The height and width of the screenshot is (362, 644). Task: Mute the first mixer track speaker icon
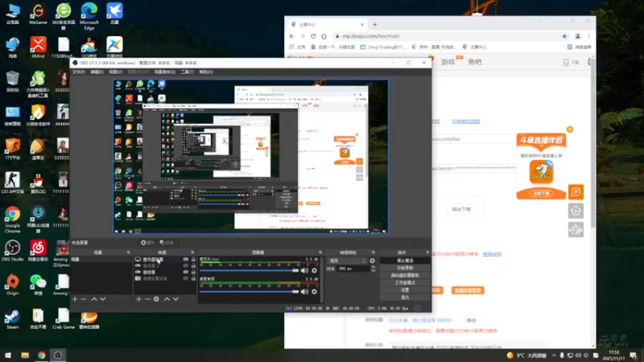[304, 270]
